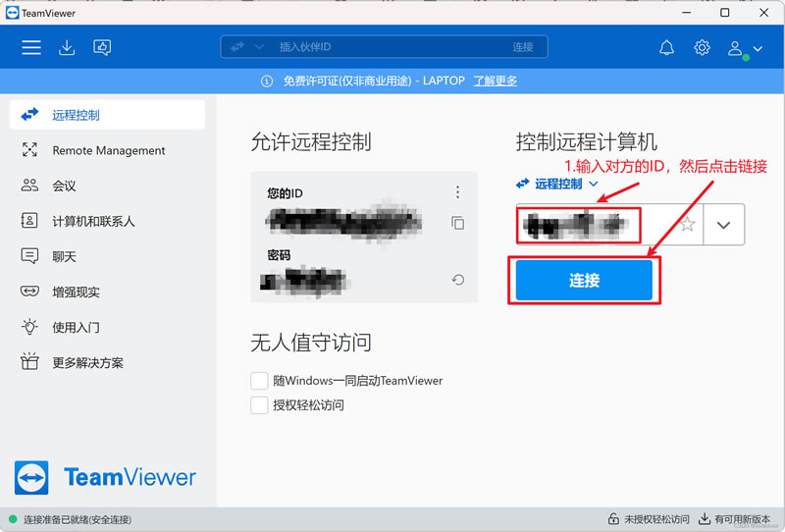Open the notifications bell

pyautogui.click(x=666, y=47)
